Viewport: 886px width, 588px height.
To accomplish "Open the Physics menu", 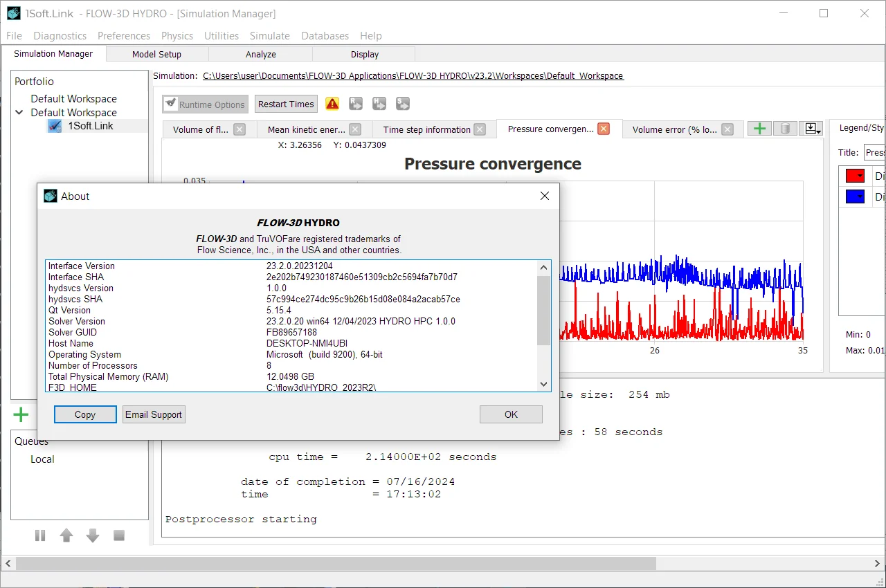I will coord(177,35).
